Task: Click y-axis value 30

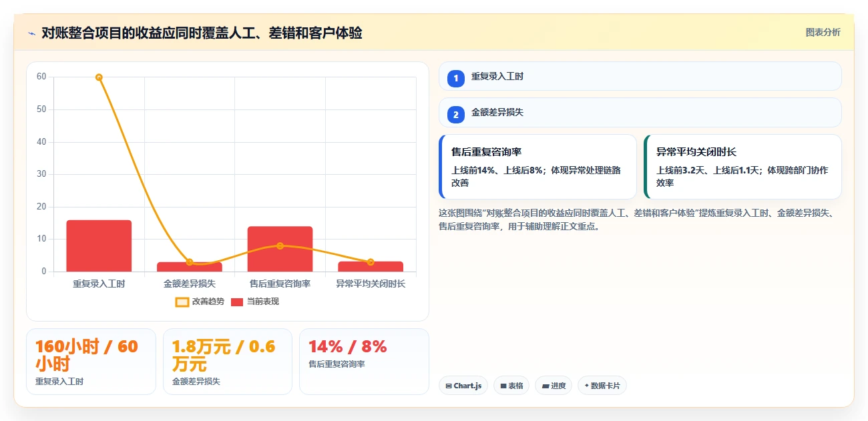Action: (x=41, y=174)
